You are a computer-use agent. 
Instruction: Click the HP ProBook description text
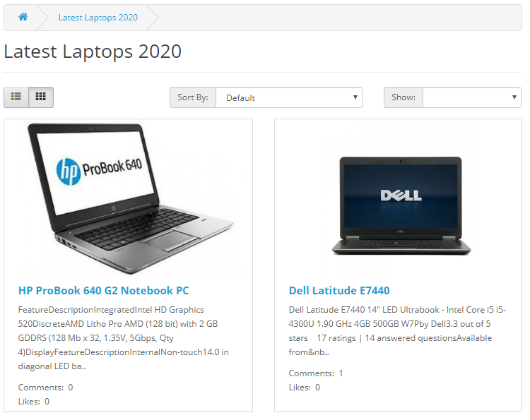point(124,338)
